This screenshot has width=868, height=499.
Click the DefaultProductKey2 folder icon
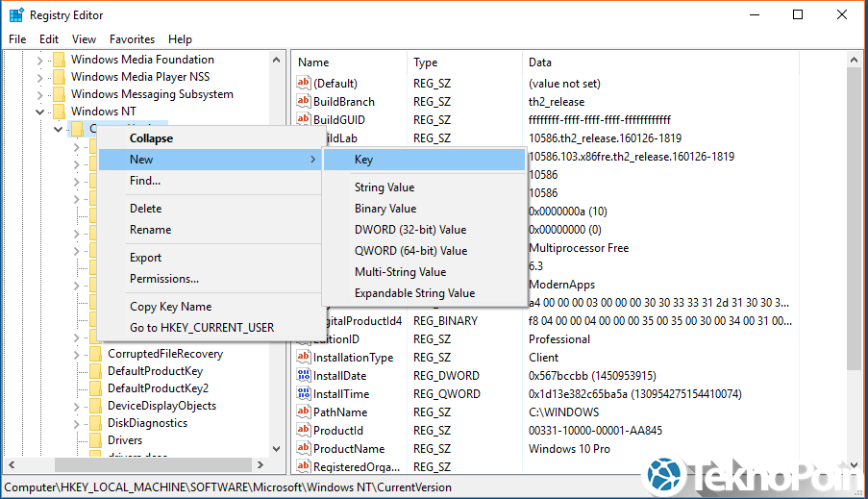coord(95,388)
